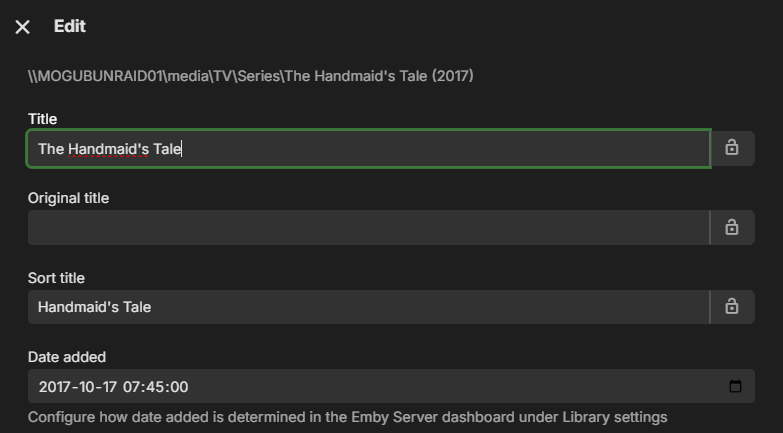Screen dimensions: 783x433
Task: Click the Sort title input box
Action: (368, 307)
